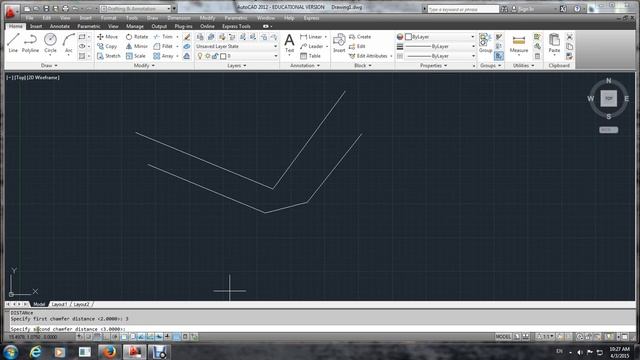Expand the Modify panel

coord(144,65)
